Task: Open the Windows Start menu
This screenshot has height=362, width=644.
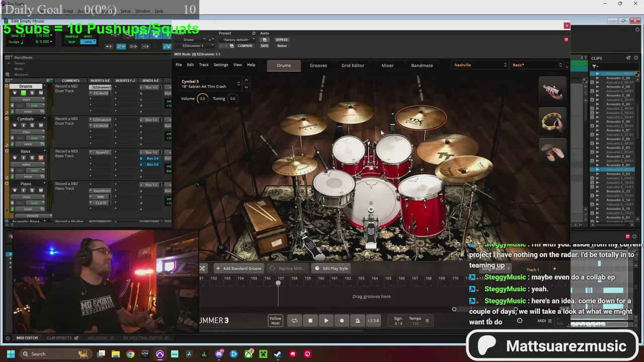Action: click(11, 354)
